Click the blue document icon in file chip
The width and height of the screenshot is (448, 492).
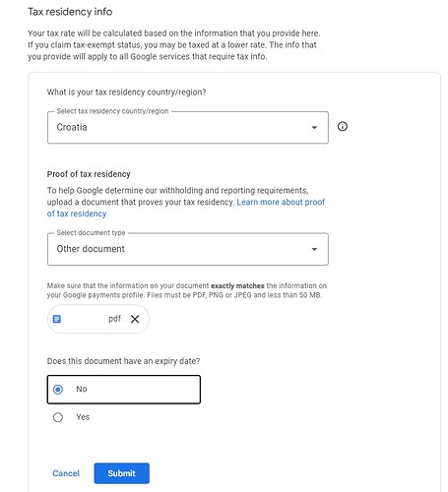(x=57, y=319)
